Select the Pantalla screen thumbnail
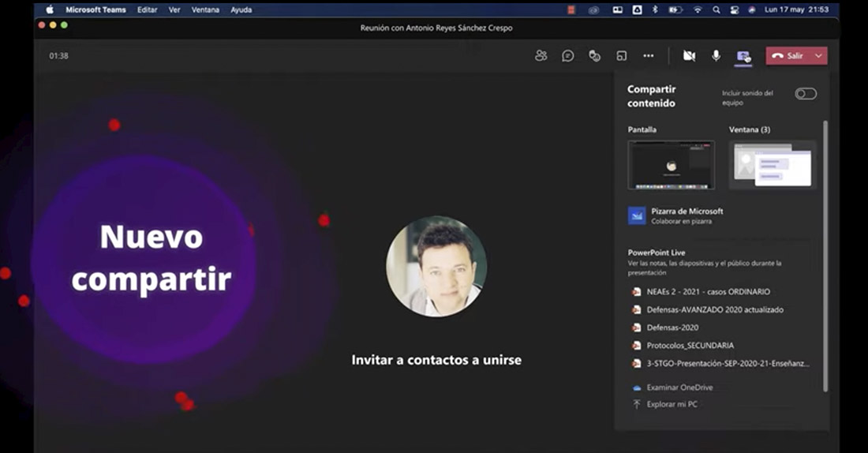 click(x=671, y=165)
